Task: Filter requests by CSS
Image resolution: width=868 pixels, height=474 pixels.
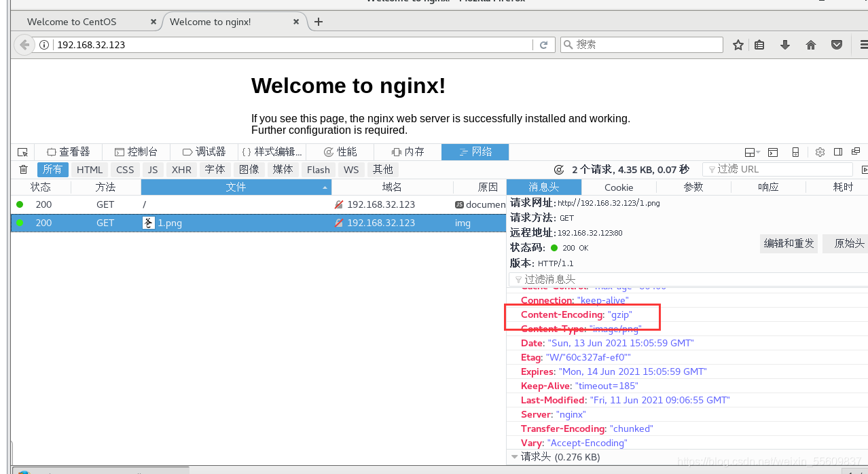Action: (125, 170)
